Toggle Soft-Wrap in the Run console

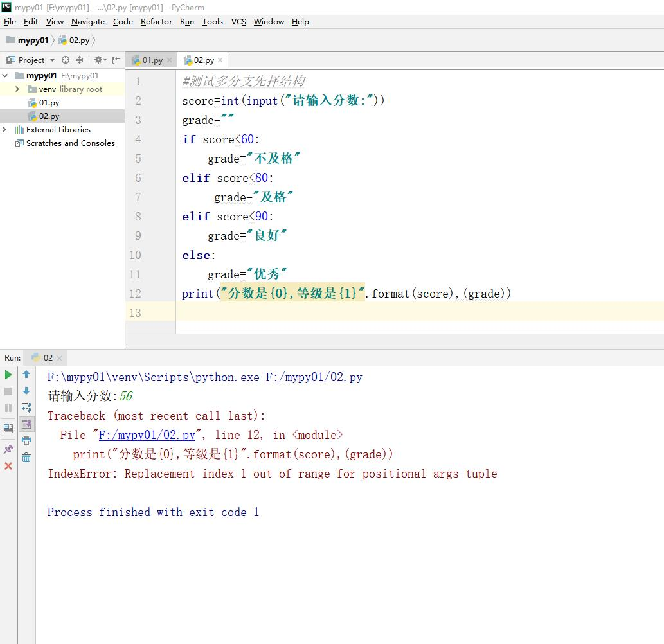26,407
